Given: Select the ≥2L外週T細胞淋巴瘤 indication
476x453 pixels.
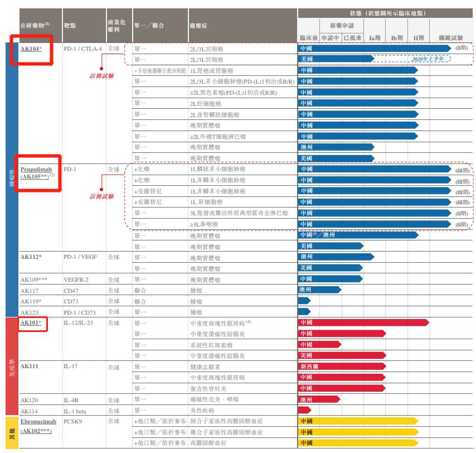Looking at the screenshot, I should point(218,137).
